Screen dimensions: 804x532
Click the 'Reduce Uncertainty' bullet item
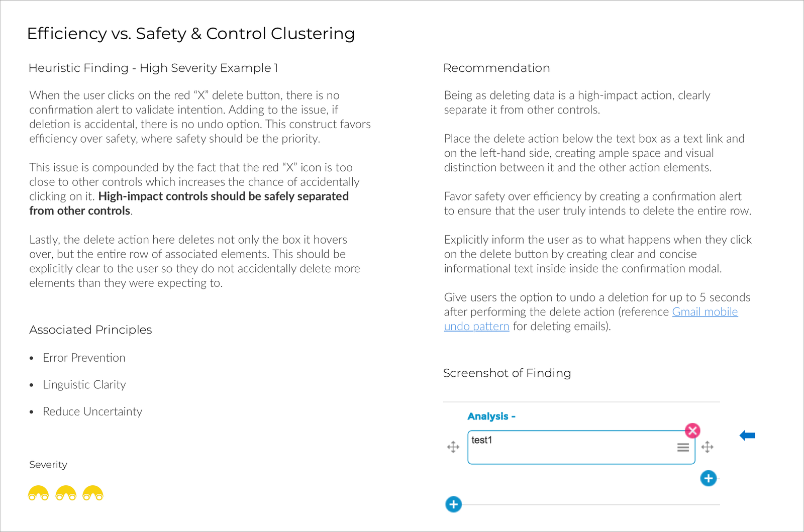[92, 411]
